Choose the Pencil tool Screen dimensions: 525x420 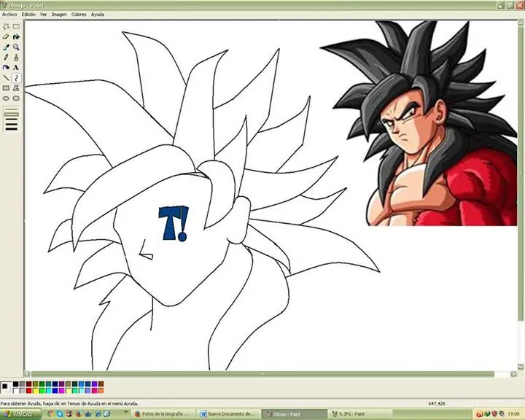point(6,58)
